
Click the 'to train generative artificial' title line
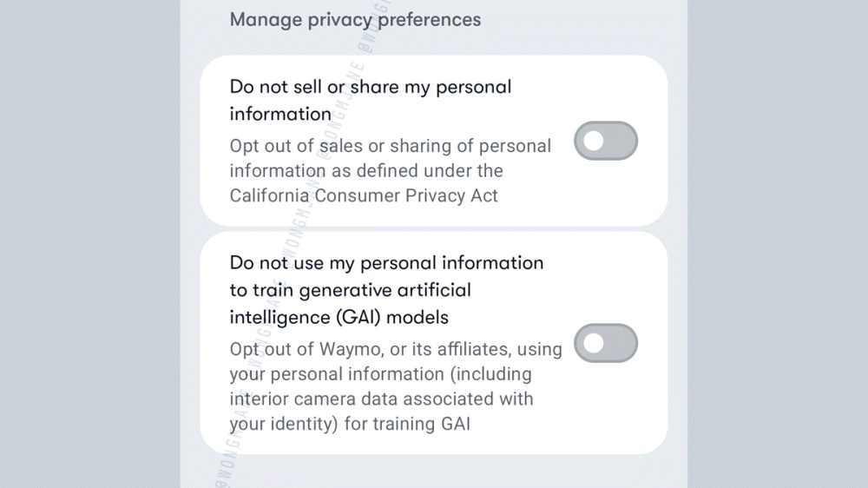click(351, 289)
